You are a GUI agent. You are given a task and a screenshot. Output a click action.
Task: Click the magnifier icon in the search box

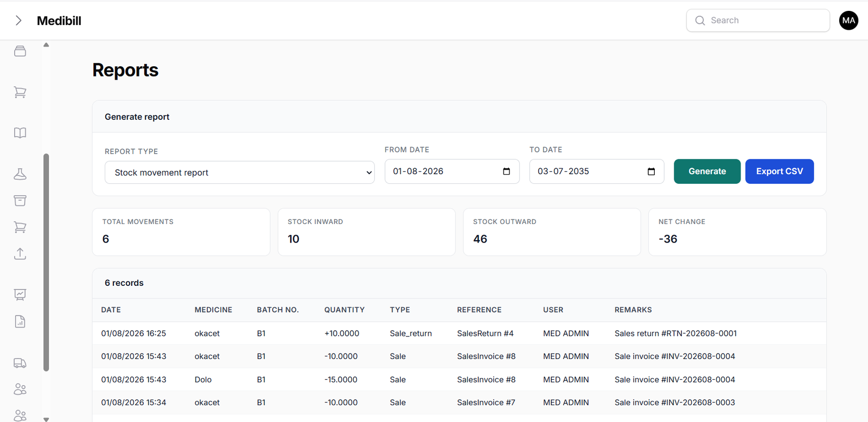coord(700,21)
